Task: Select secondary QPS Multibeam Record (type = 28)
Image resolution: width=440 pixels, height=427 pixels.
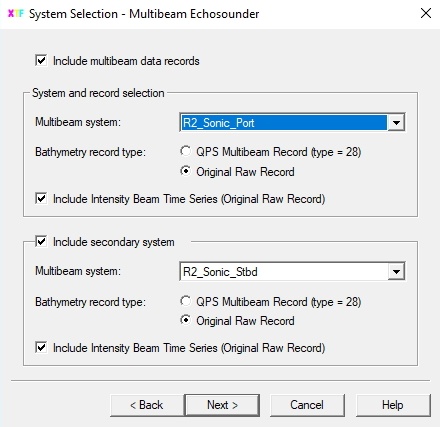Action: click(186, 301)
